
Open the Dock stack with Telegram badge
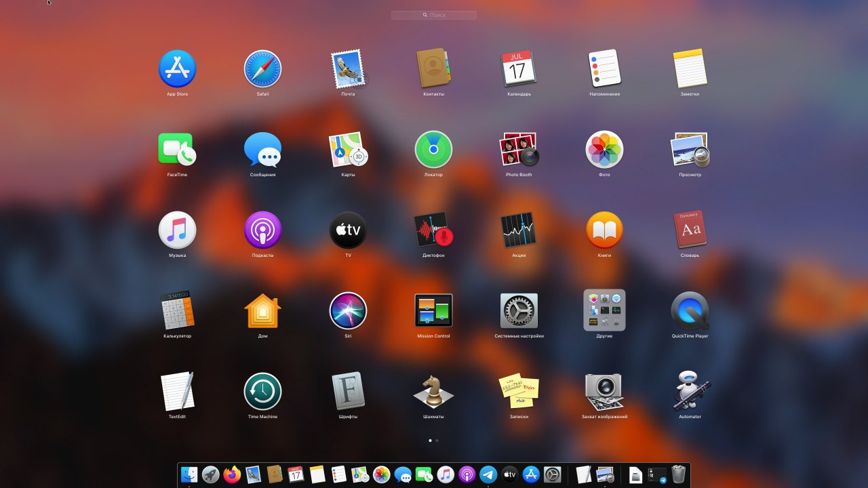pos(657,475)
